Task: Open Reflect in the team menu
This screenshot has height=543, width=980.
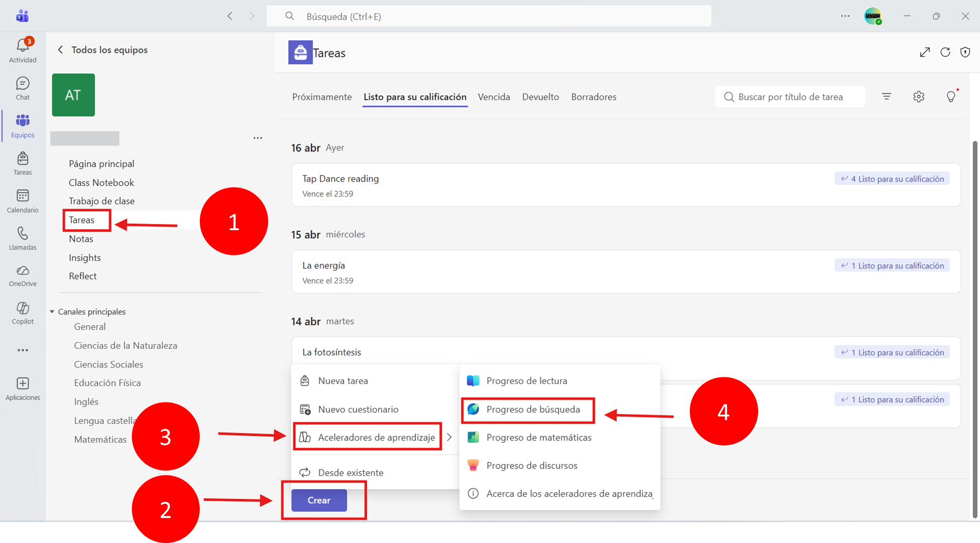Action: coord(83,276)
